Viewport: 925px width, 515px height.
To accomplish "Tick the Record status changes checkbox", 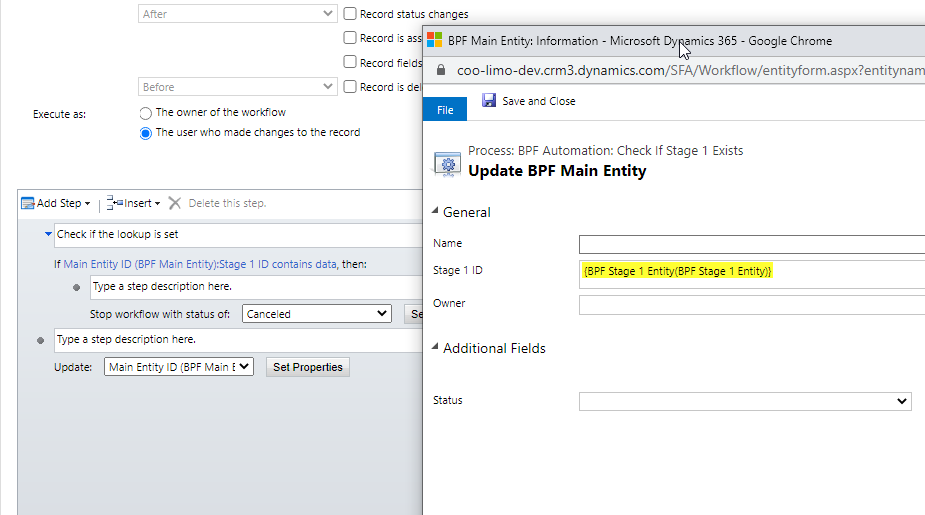I will point(350,13).
